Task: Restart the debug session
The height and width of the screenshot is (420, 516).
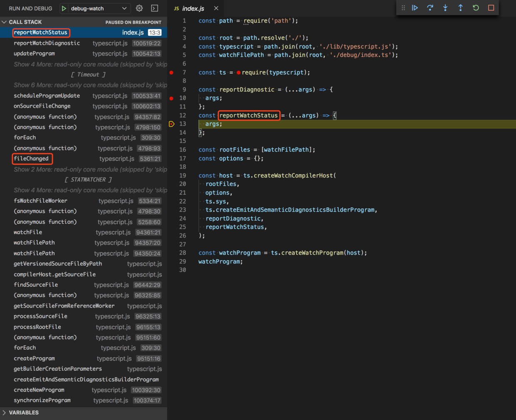Action: (x=476, y=8)
